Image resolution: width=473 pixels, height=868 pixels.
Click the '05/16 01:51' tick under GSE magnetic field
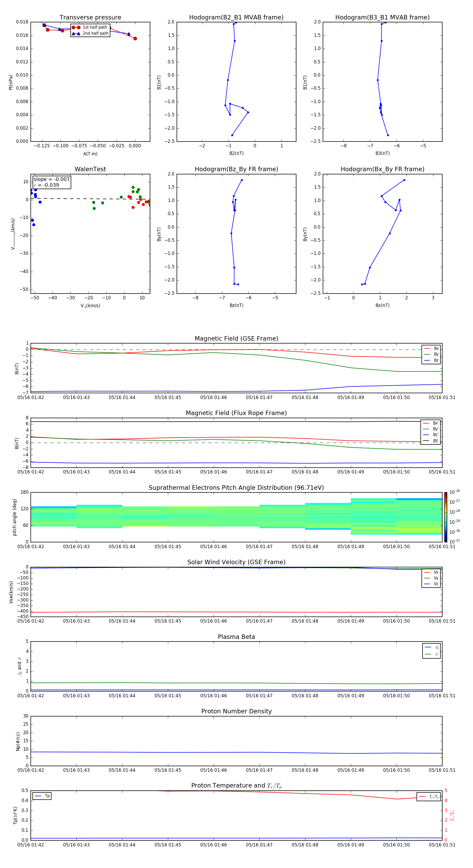442,398
